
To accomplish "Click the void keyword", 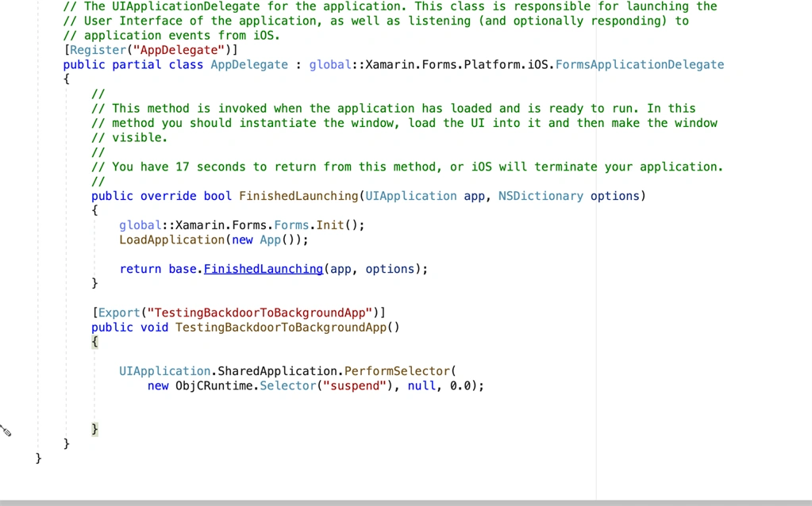I will click(154, 328).
